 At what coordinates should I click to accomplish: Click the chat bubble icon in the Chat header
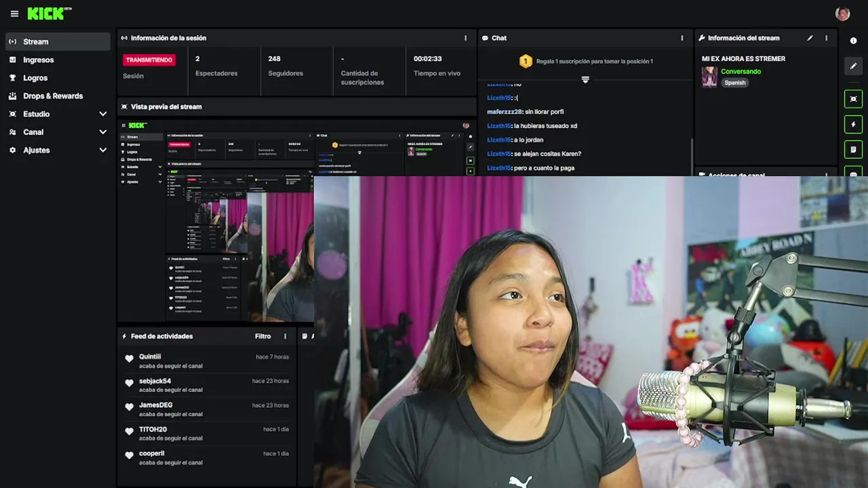485,38
